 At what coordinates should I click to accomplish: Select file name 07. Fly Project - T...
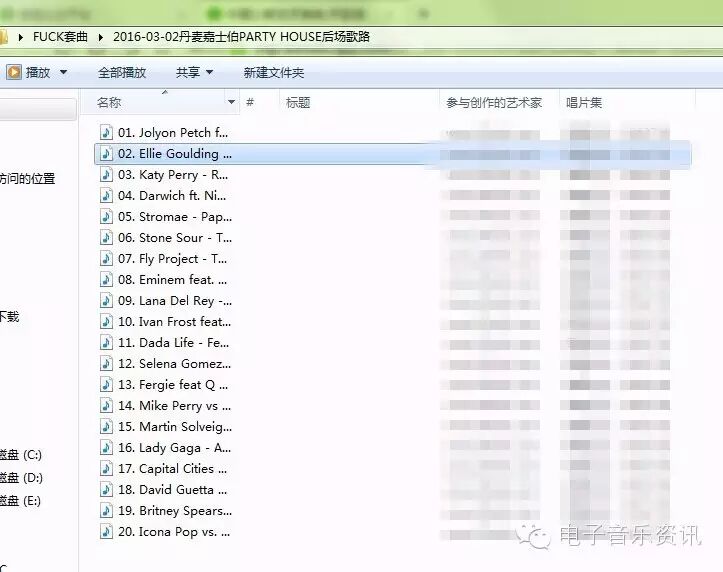point(172,259)
